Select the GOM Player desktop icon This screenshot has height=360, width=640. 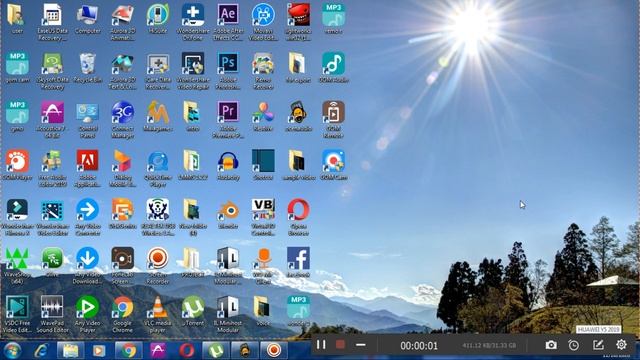(x=17, y=165)
